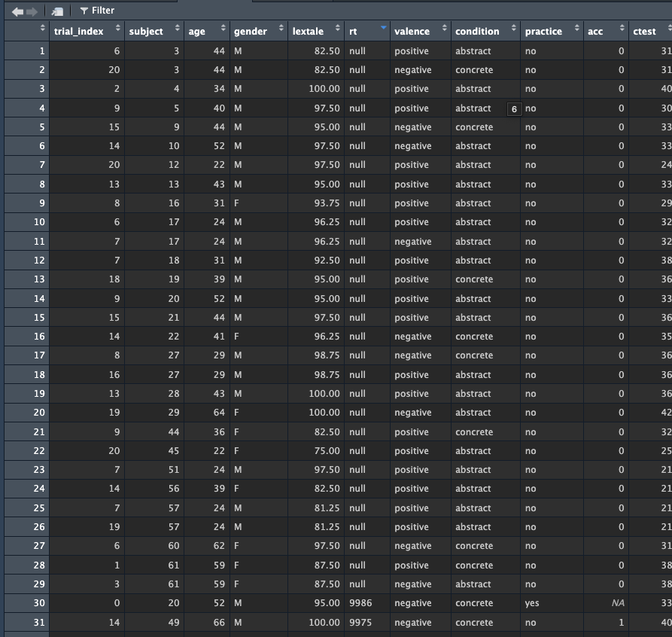Image resolution: width=672 pixels, height=637 pixels.
Task: Select row number 15
Action: [x=26, y=318]
